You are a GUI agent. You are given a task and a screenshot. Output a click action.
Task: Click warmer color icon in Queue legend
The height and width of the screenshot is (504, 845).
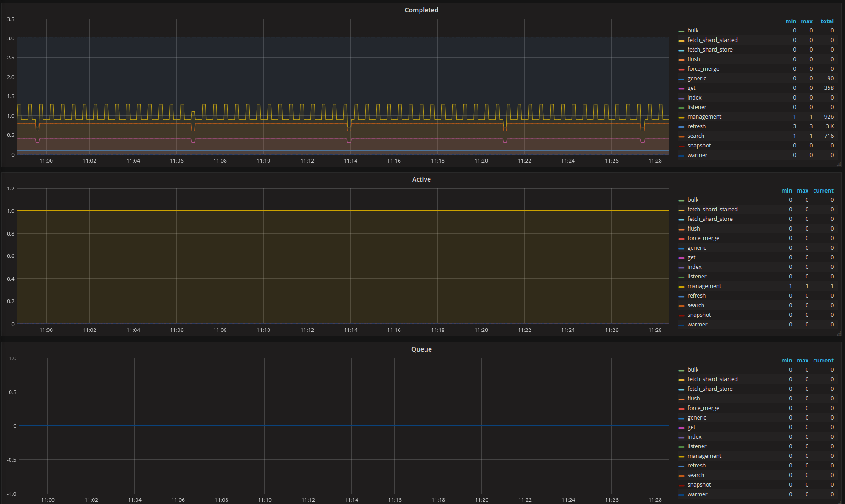click(x=681, y=495)
